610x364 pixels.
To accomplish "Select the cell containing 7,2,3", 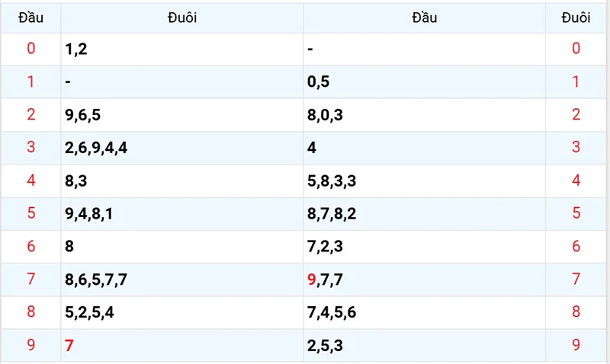I will pos(325,247).
